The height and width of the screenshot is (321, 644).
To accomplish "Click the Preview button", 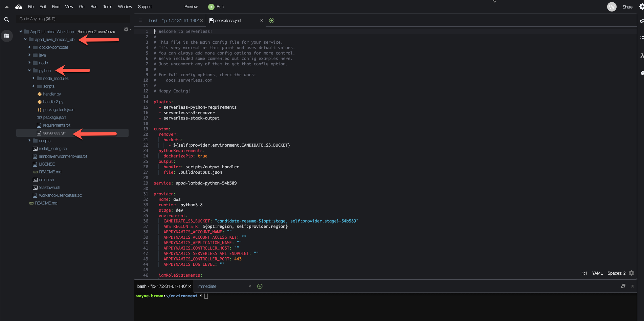I will (191, 7).
